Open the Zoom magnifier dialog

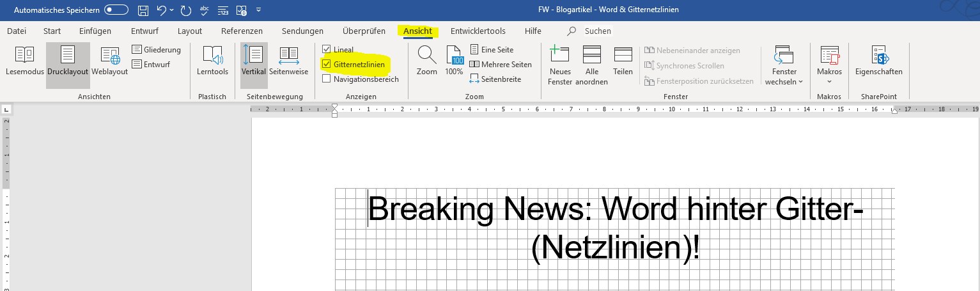point(426,61)
